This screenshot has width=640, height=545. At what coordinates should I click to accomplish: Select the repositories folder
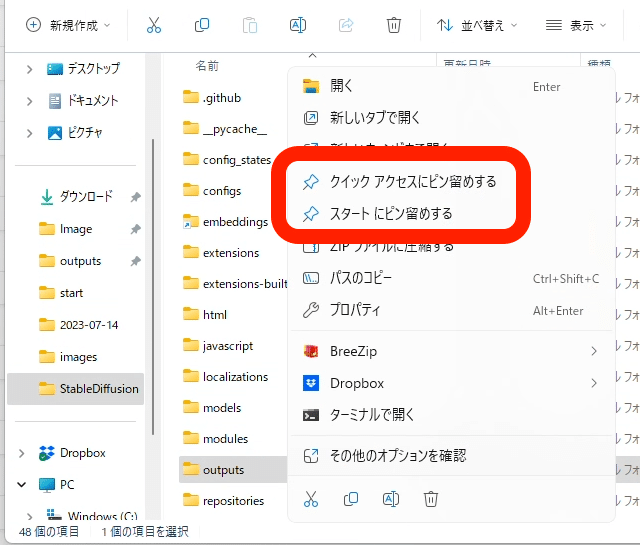click(x=223, y=501)
